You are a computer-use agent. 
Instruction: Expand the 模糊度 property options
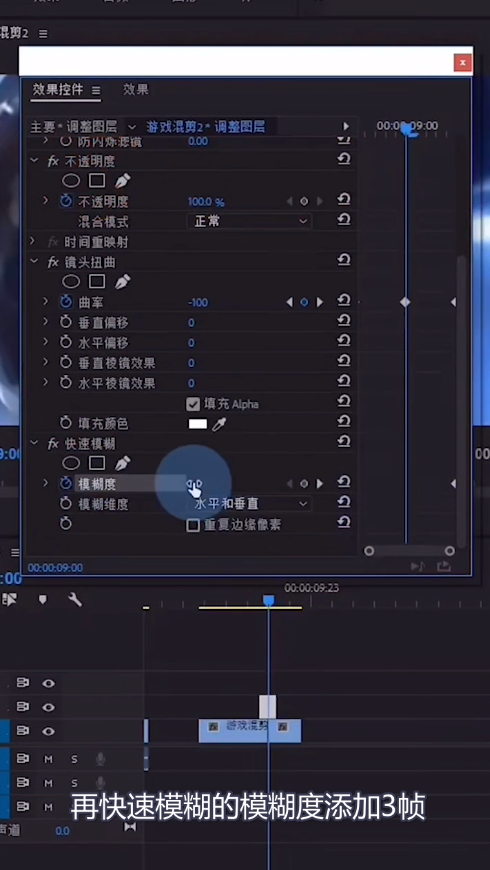coord(46,483)
